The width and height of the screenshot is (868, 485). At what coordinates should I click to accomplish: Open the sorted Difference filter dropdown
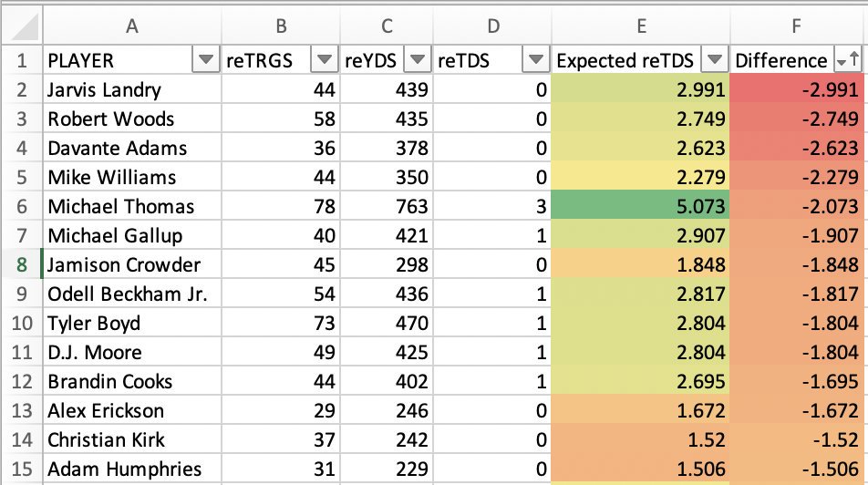coord(846,61)
